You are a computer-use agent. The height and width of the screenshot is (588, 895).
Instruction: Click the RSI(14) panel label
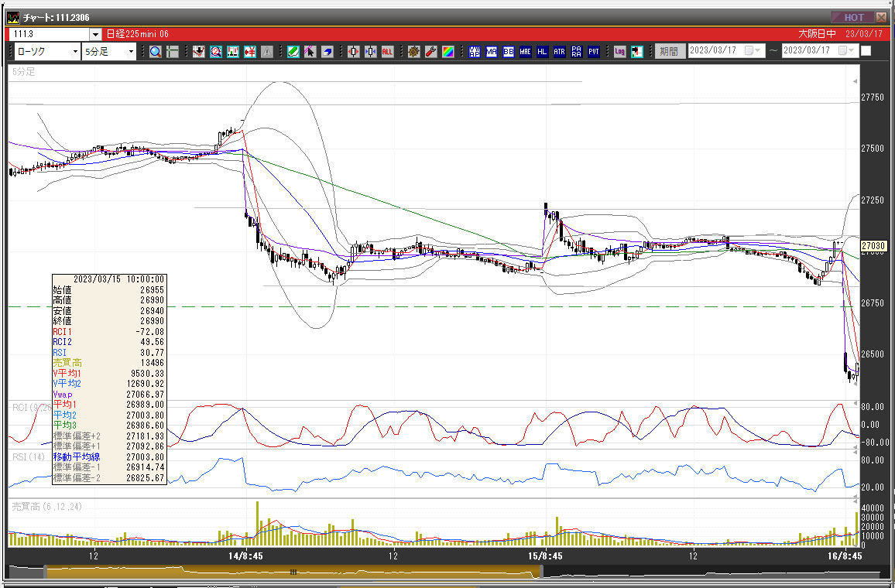(x=29, y=456)
